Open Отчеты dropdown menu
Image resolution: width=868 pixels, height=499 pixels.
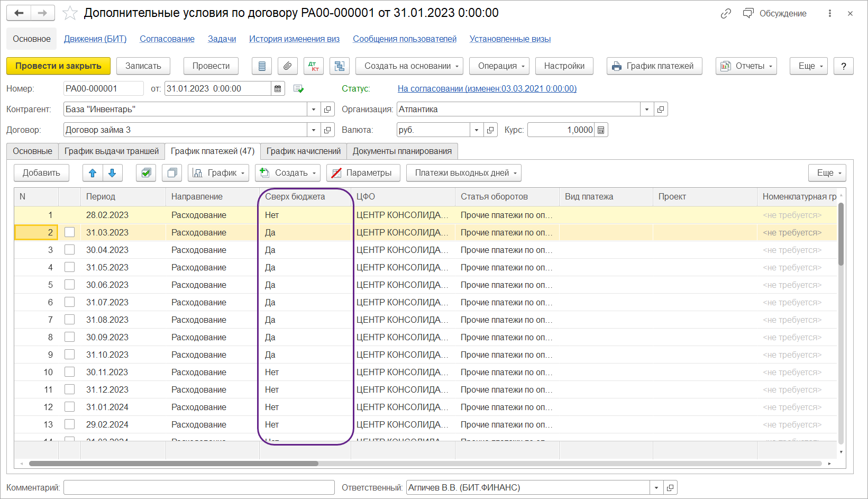(746, 66)
